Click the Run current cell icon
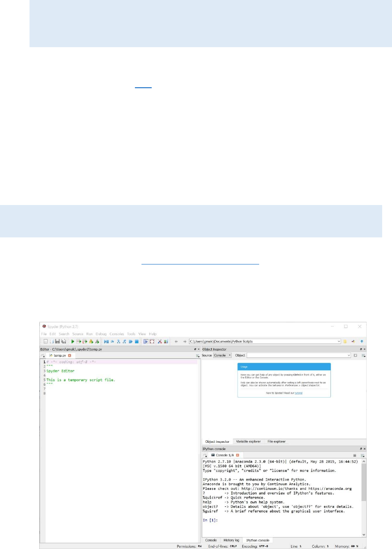The width and height of the screenshot is (392, 549). pos(79,341)
